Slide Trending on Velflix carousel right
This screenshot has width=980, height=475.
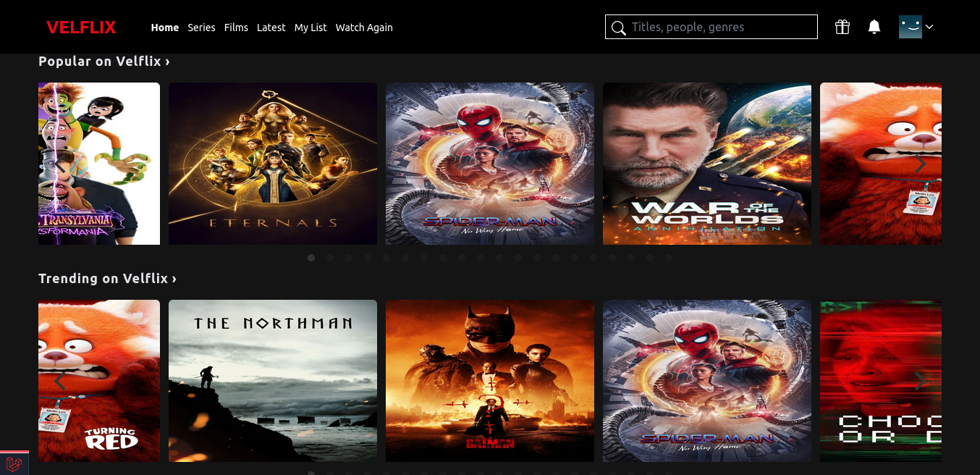920,382
